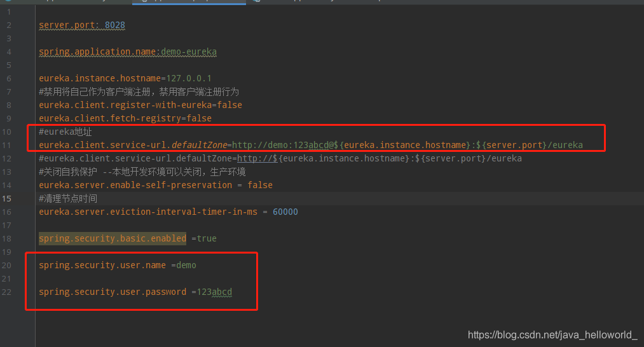Click the #清理节点时间 comment on line 15
The width and height of the screenshot is (644, 347).
coord(68,198)
